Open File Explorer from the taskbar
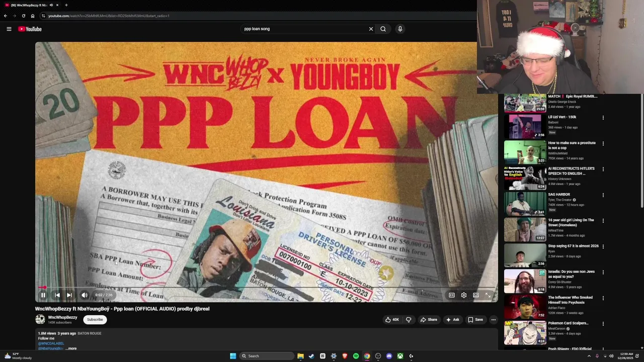This screenshot has width=644, height=362. (x=300, y=356)
